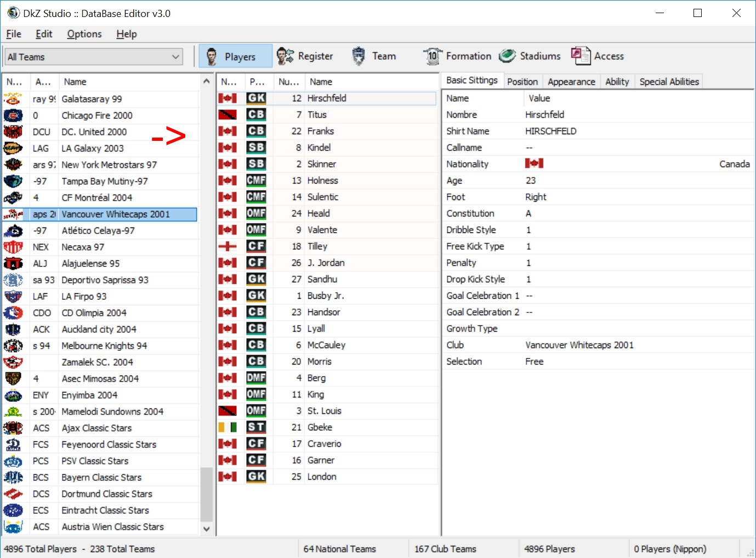Click the Melbourne Knights 94 logo

coord(13,345)
